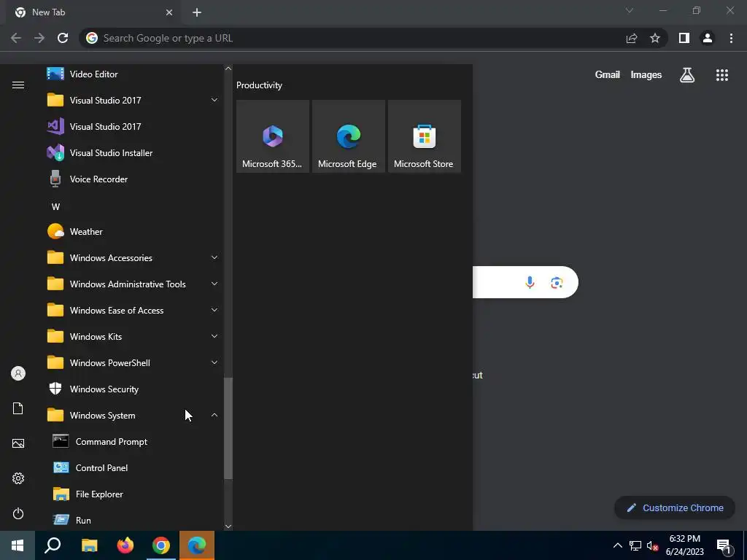Open Settings gear in Start sidebar
This screenshot has width=747, height=560.
[x=18, y=478]
